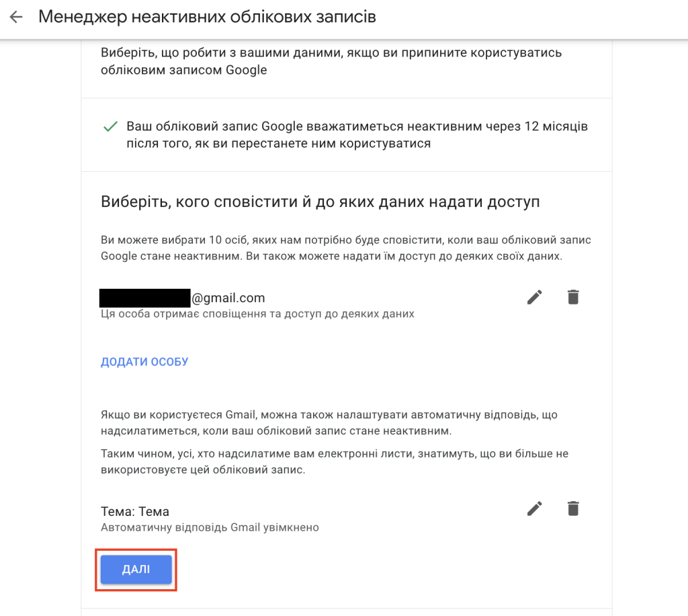Click the blacked-out username block before @gmail.com

tap(145, 298)
